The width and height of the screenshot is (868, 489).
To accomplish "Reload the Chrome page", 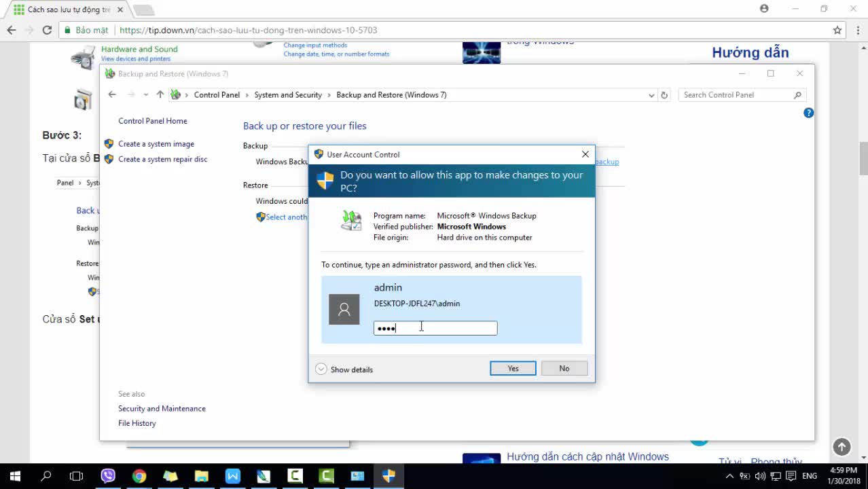I will tap(47, 30).
